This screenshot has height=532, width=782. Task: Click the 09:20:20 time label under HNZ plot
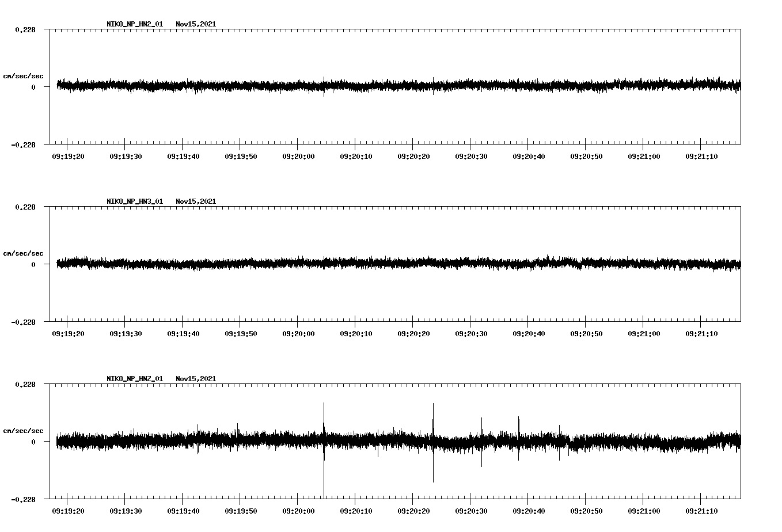coord(413,511)
